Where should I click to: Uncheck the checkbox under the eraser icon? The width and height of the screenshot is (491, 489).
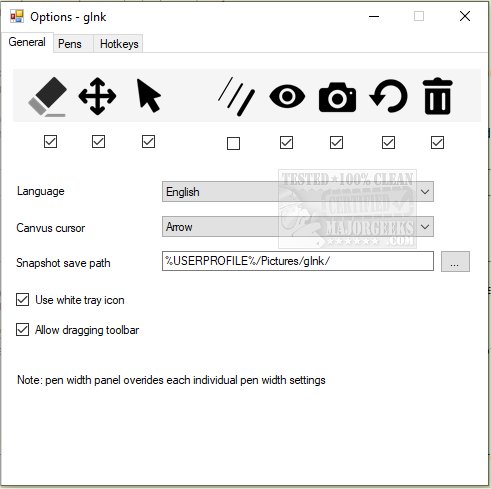(50, 142)
